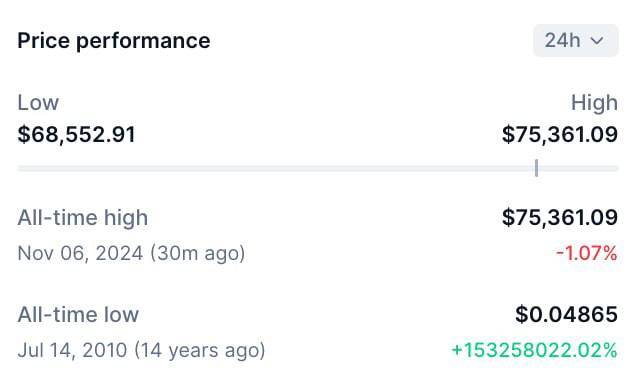
Task: Select the Low price value $68,552.91
Action: [x=77, y=135]
